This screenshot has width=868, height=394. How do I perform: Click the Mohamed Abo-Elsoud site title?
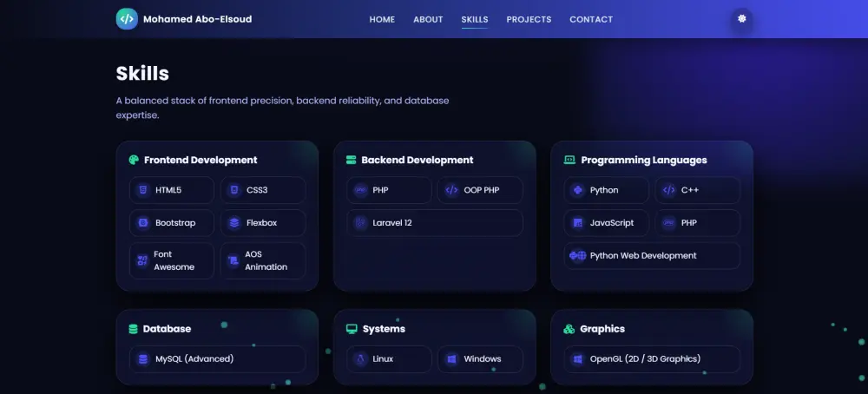[x=197, y=19]
